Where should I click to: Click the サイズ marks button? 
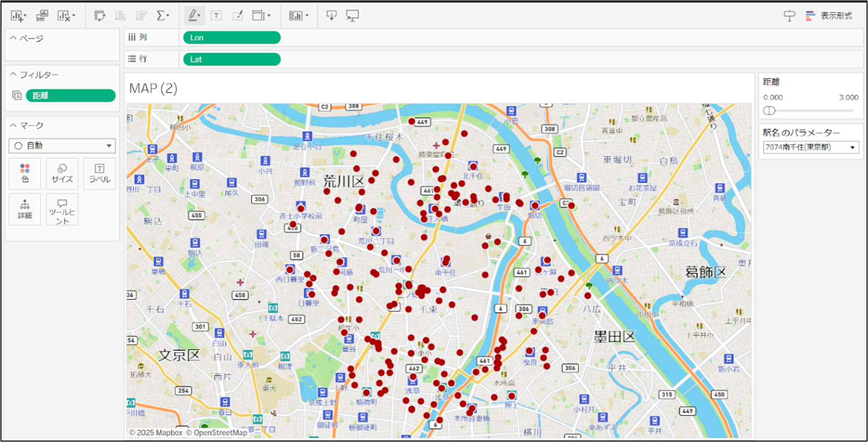62,173
